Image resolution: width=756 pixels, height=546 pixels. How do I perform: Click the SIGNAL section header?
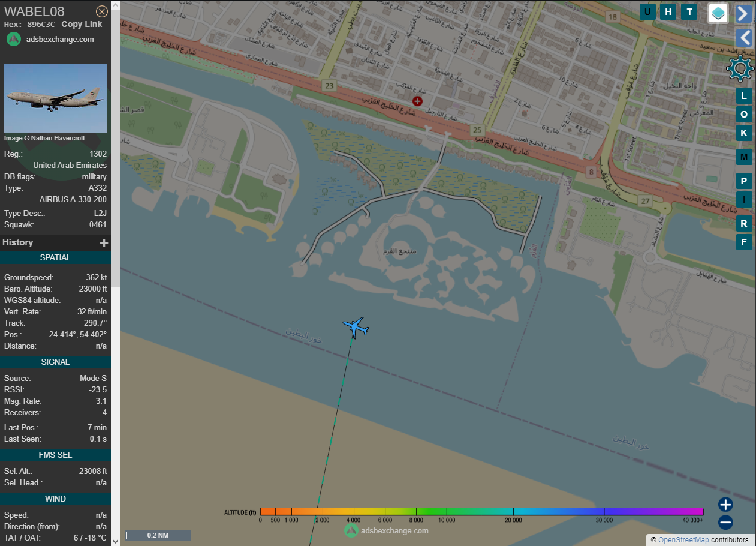point(55,362)
